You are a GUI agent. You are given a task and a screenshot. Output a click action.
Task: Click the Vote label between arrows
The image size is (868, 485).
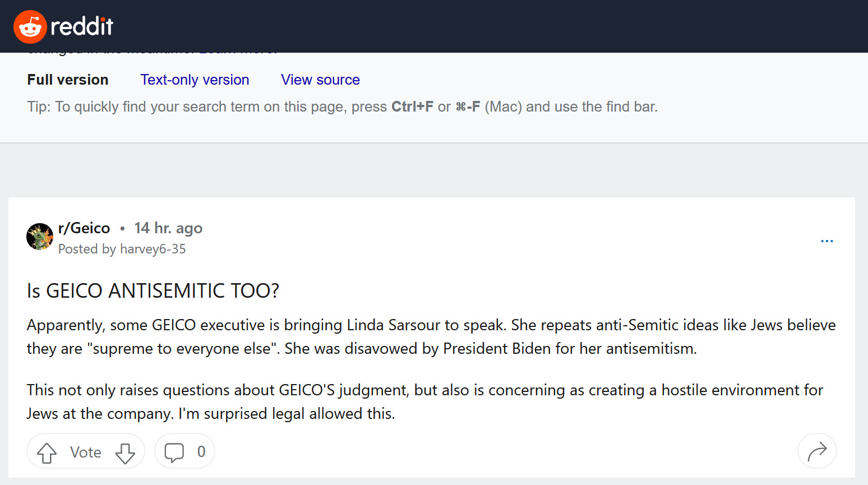86,452
